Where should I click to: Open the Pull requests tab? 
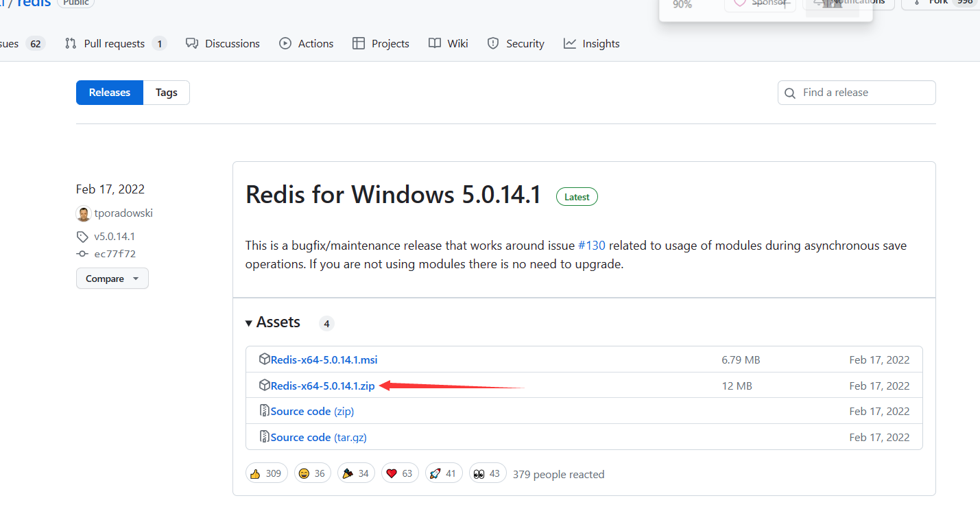pyautogui.click(x=115, y=43)
